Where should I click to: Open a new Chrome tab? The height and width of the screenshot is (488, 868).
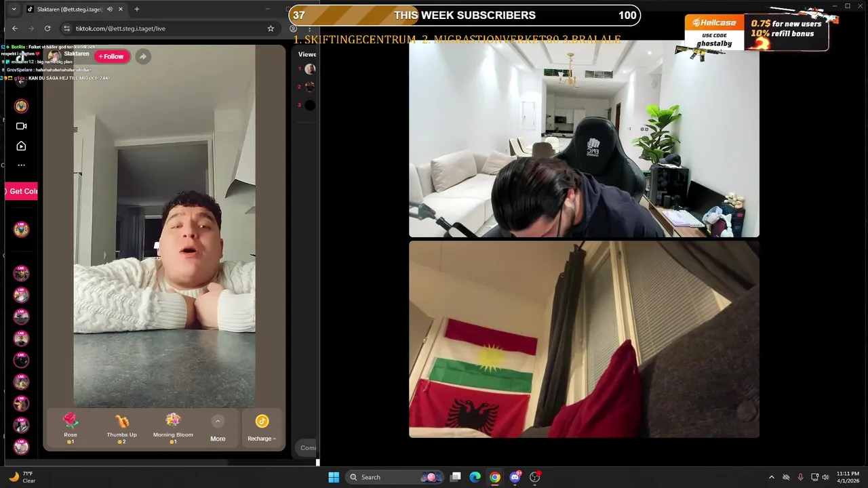tap(137, 9)
